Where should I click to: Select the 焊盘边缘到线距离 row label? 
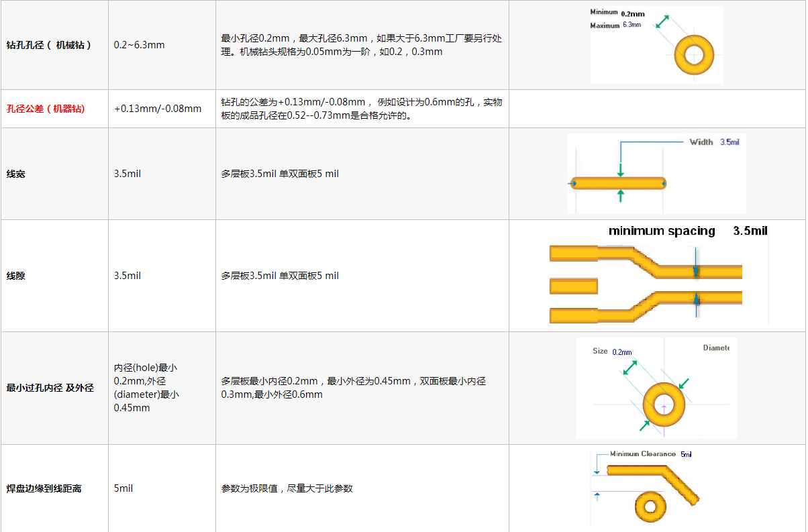[44, 488]
